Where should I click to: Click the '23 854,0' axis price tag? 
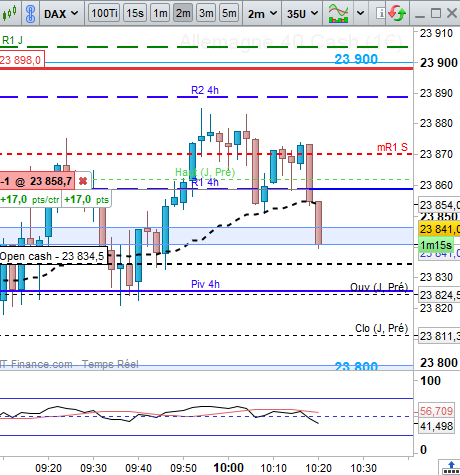click(439, 205)
